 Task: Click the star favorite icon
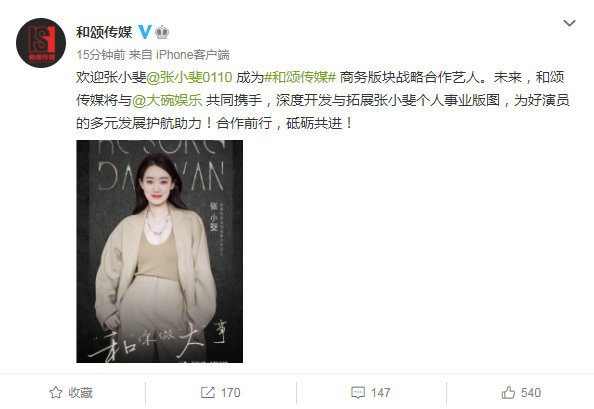[x=56, y=392]
